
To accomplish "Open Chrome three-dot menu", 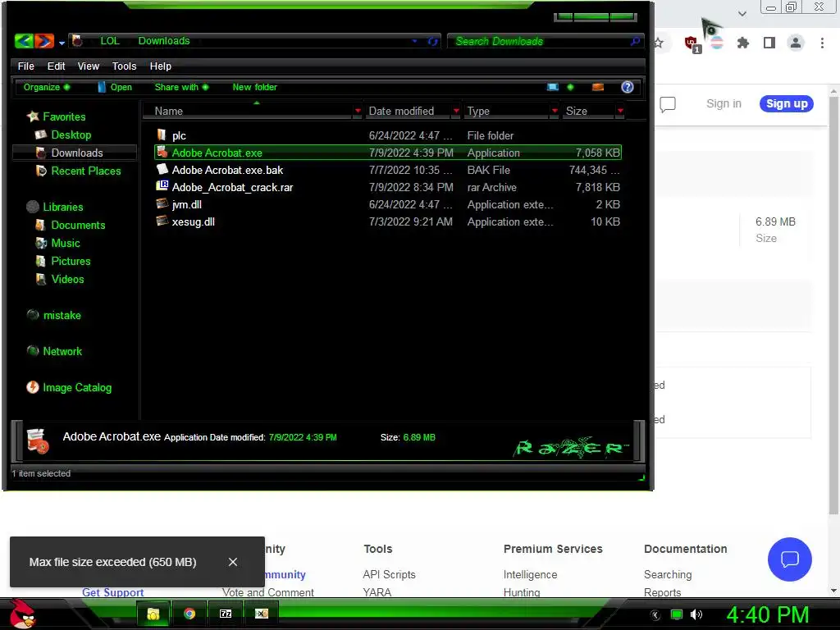I will [822, 43].
